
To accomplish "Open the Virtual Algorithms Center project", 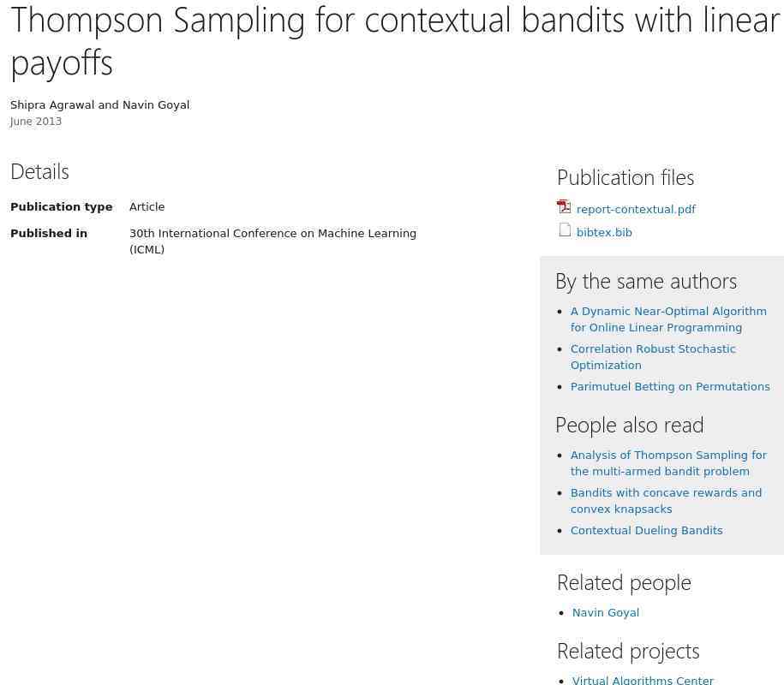I will [x=643, y=680].
